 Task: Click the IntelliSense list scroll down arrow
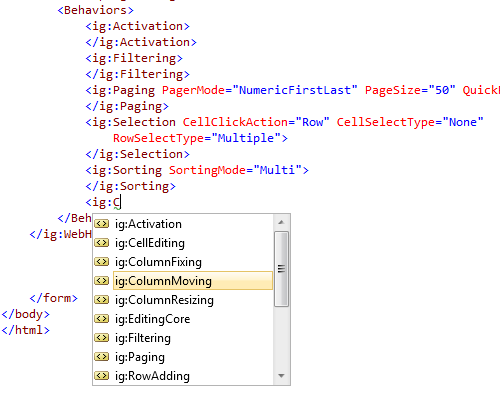(x=281, y=376)
